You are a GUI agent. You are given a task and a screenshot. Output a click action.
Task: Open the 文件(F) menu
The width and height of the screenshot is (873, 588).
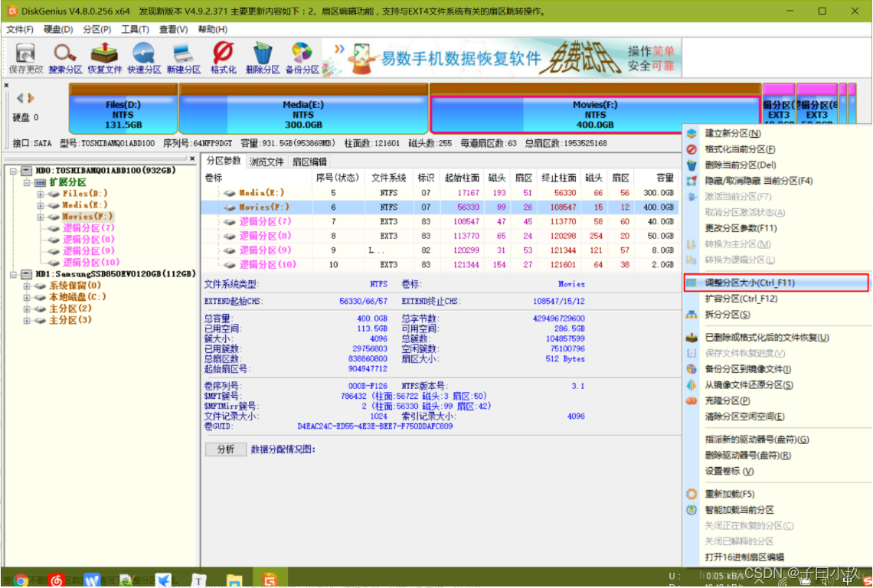(x=20, y=30)
